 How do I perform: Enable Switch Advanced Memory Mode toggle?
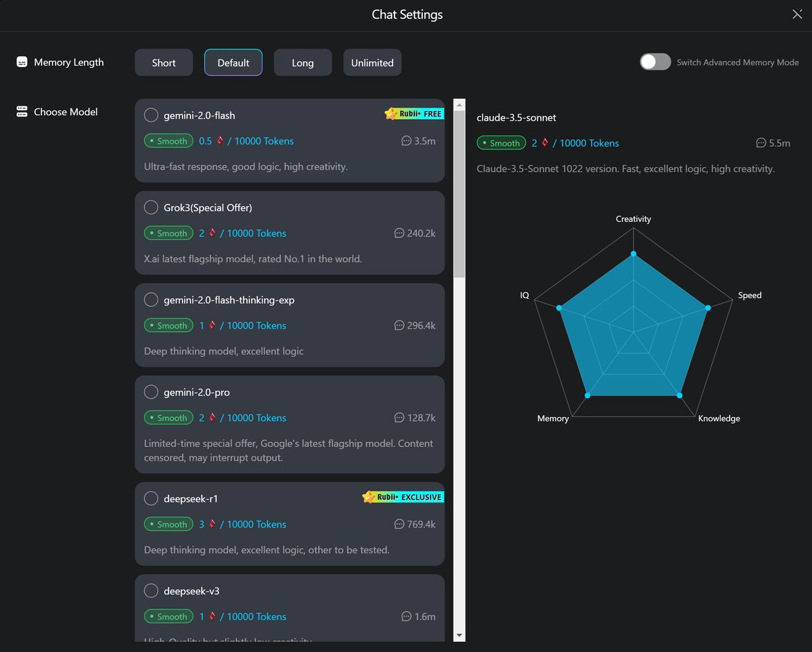coord(655,62)
